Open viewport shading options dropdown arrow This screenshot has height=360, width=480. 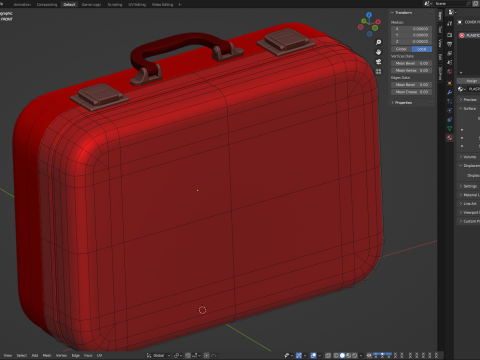[x=361, y=356]
